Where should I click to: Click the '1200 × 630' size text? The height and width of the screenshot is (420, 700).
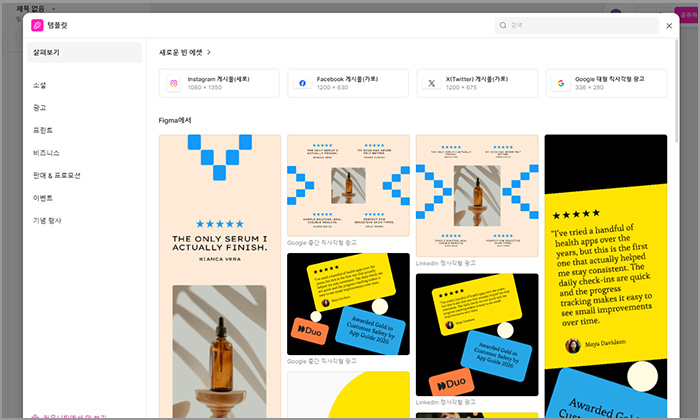coord(332,87)
